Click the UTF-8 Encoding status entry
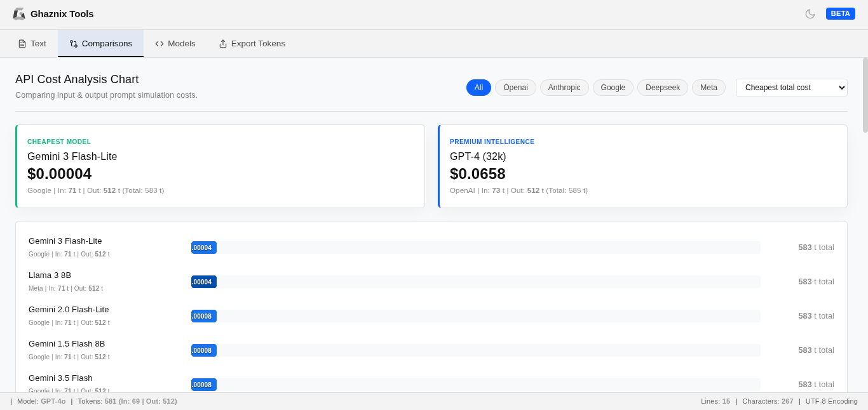 (x=832, y=401)
